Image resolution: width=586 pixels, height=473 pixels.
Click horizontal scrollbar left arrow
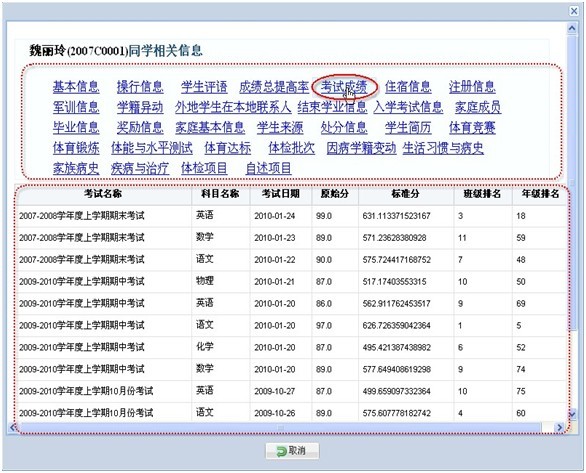coord(13,427)
